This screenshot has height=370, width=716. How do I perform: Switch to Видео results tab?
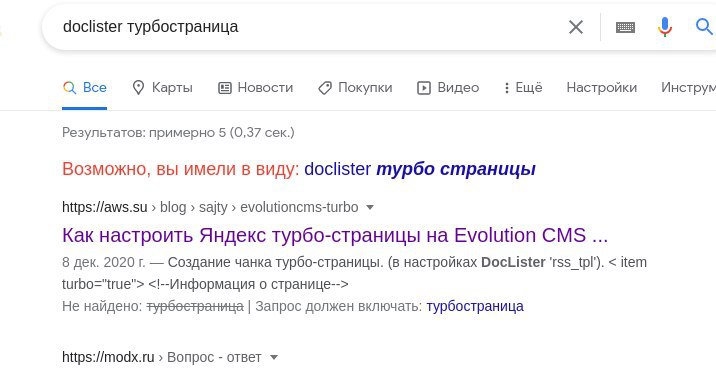pyautogui.click(x=448, y=88)
